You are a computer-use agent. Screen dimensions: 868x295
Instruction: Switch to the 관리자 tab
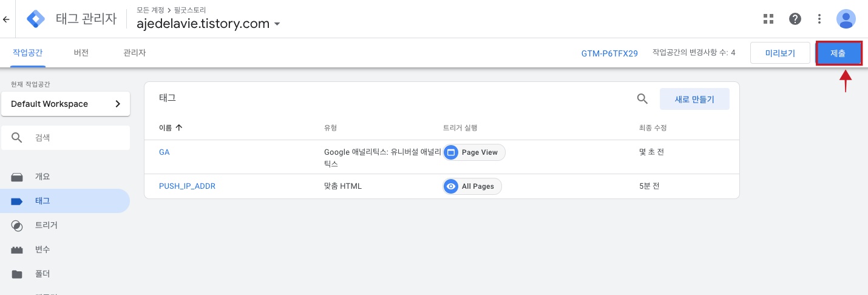point(134,53)
